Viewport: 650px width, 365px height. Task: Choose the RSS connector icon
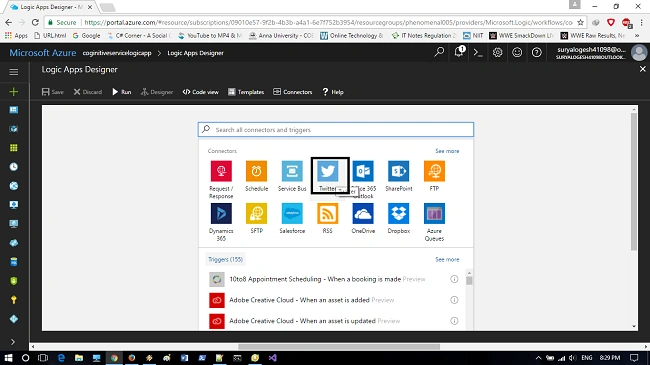(x=327, y=213)
